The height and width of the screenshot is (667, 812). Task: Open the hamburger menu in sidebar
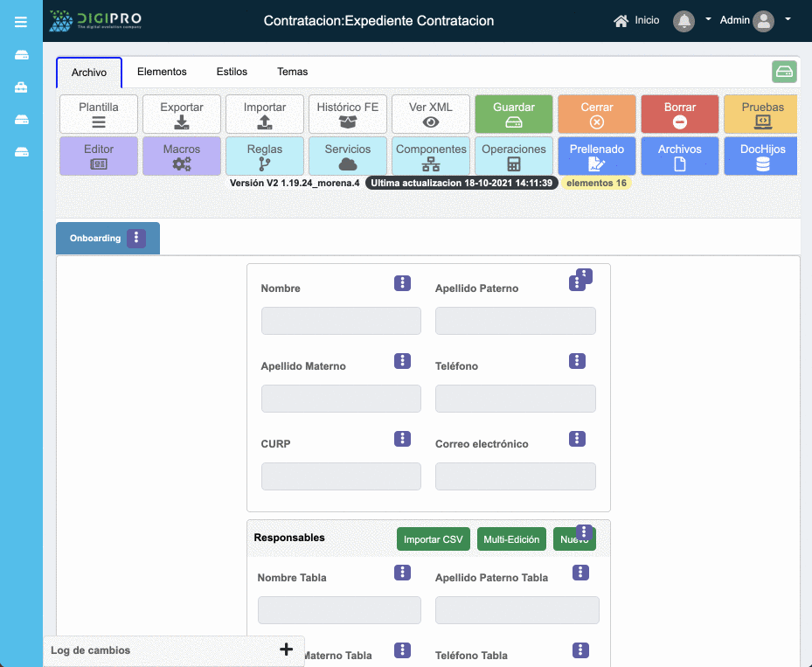coord(21,21)
